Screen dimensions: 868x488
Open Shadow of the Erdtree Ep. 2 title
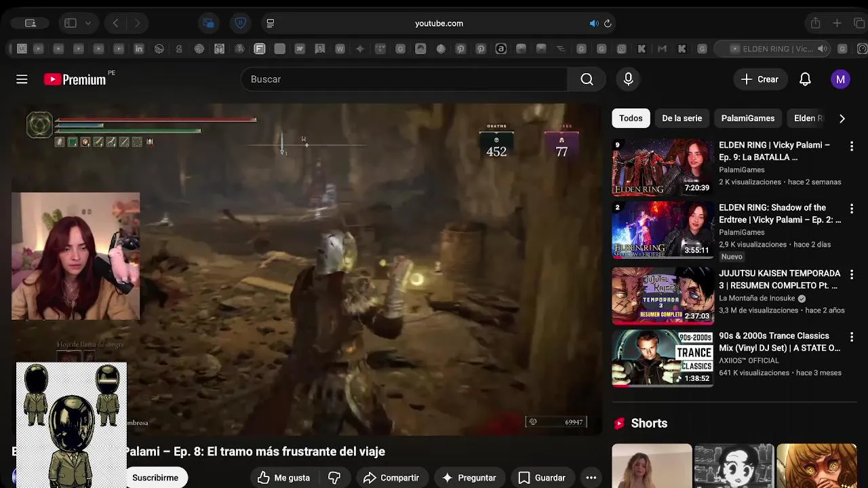click(x=780, y=213)
